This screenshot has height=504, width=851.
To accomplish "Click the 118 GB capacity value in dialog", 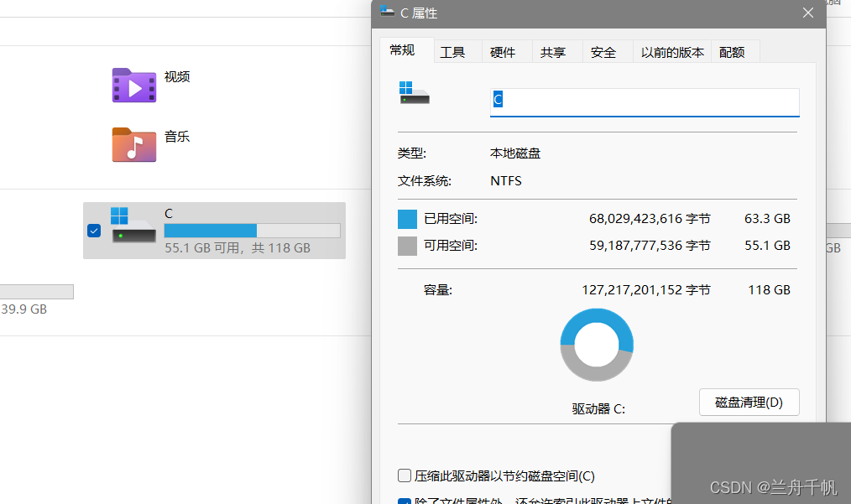I will coord(769,290).
